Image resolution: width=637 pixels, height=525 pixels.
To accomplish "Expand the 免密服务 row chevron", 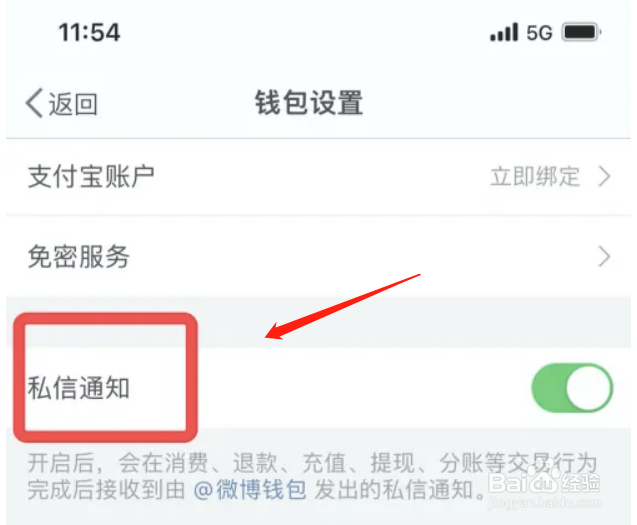I will click(604, 257).
